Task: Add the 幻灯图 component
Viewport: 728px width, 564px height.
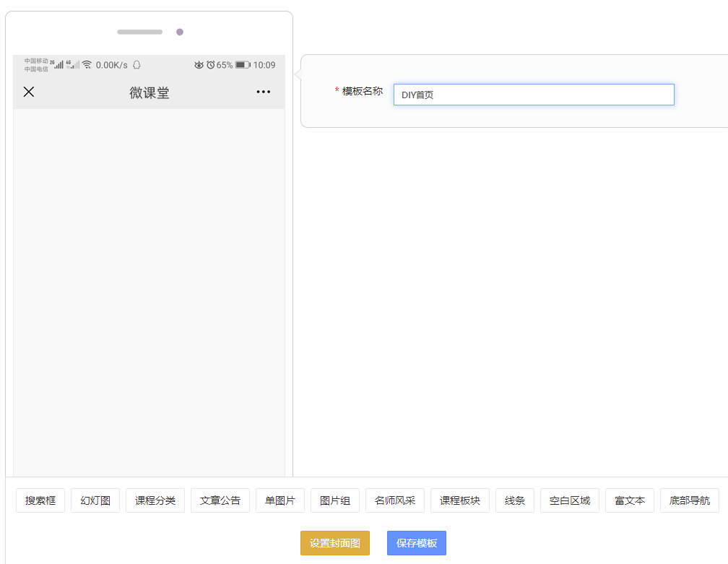Action: point(95,500)
